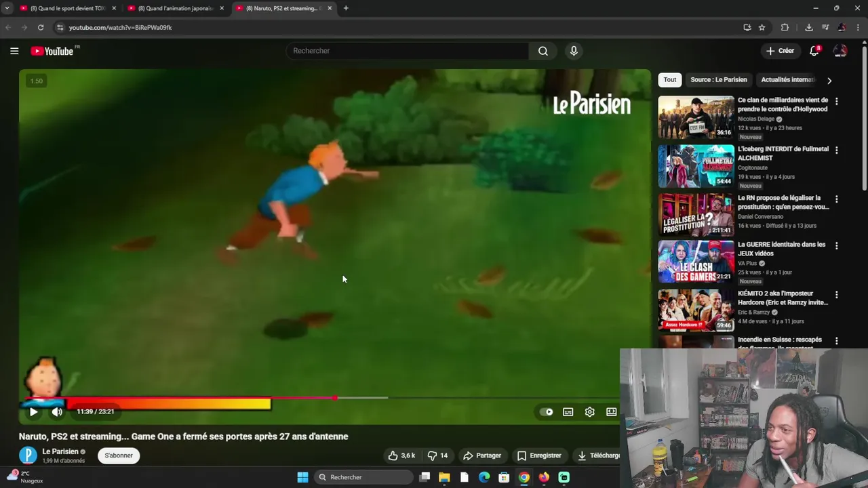Click the red playhead scrubber dot
868x488 pixels.
click(335, 398)
